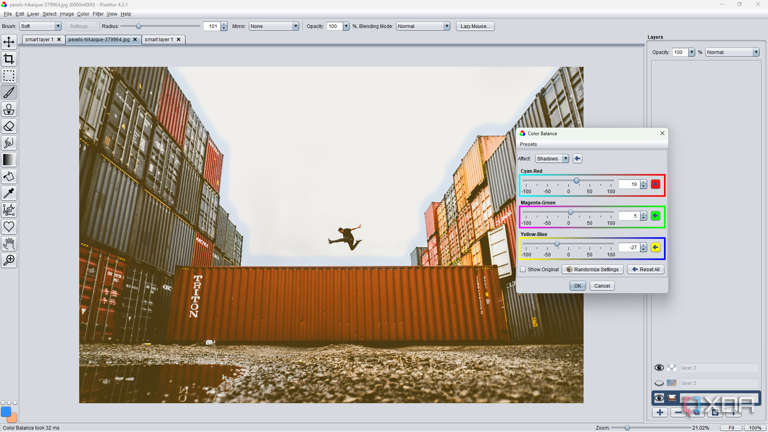Click the Randomize Settings button
Image resolution: width=768 pixels, height=432 pixels.
click(593, 269)
